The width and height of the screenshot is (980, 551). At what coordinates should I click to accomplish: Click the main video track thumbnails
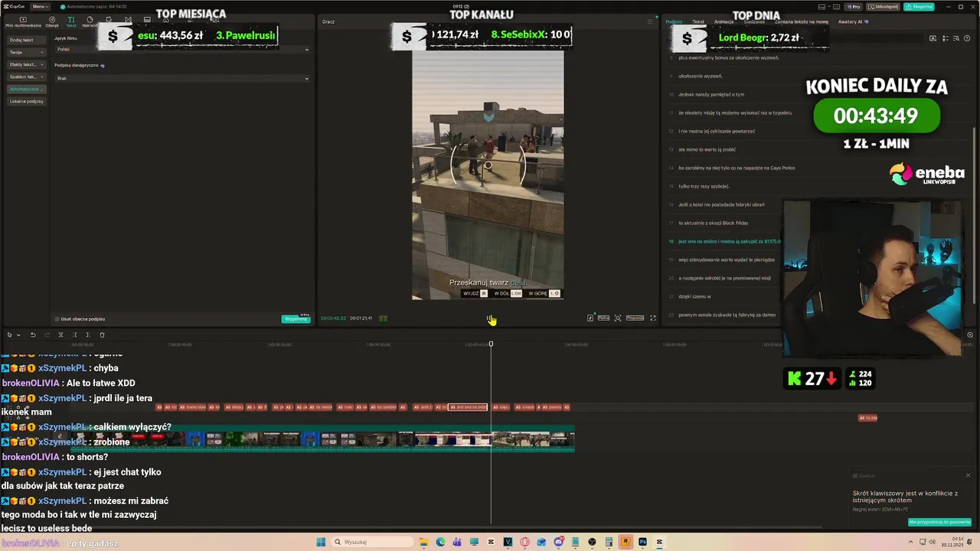tap(322, 439)
